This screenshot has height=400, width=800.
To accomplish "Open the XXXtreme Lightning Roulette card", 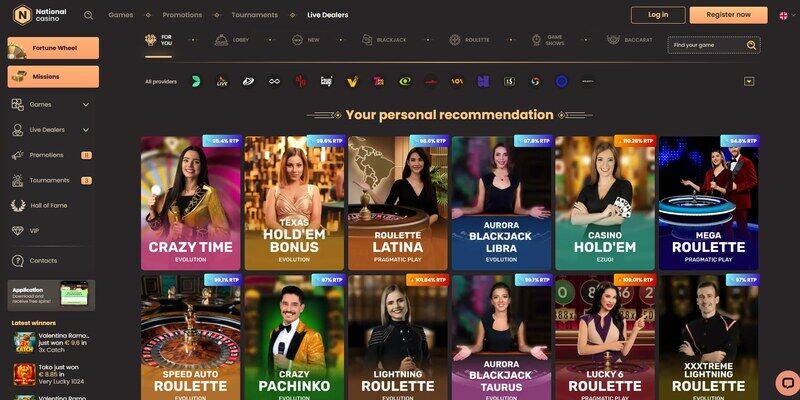I will tap(709, 337).
